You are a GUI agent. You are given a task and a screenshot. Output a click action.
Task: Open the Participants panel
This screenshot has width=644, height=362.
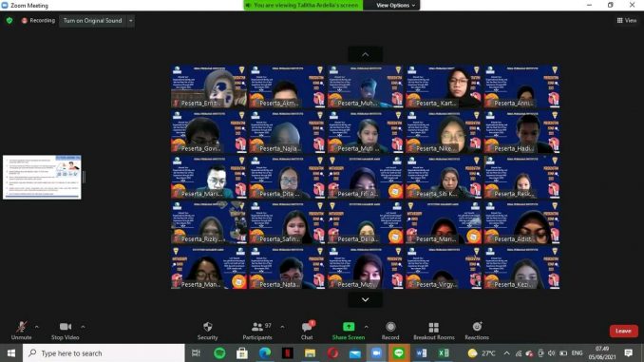pyautogui.click(x=257, y=331)
